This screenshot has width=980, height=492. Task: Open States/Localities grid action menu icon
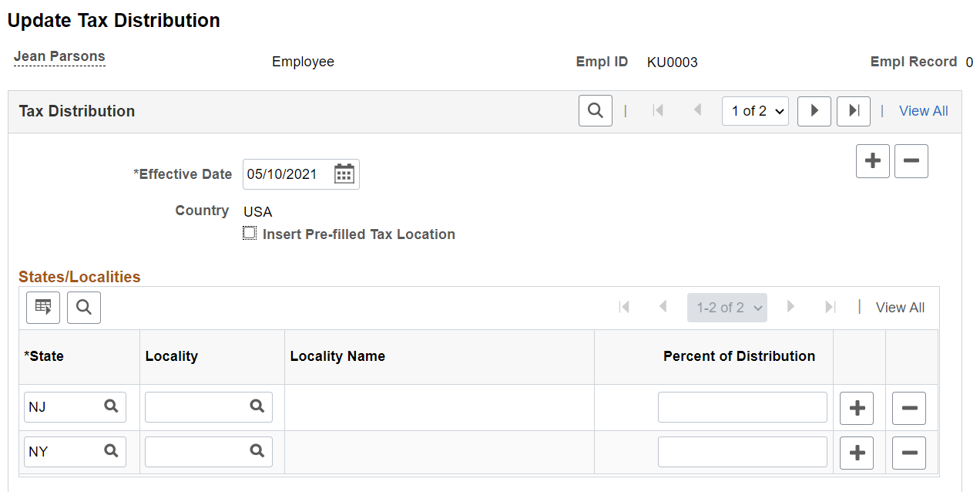point(43,308)
